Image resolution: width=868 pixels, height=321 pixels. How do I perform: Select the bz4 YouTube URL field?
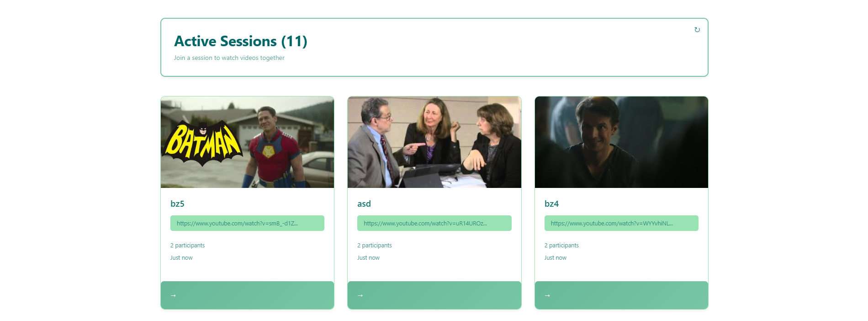click(621, 223)
